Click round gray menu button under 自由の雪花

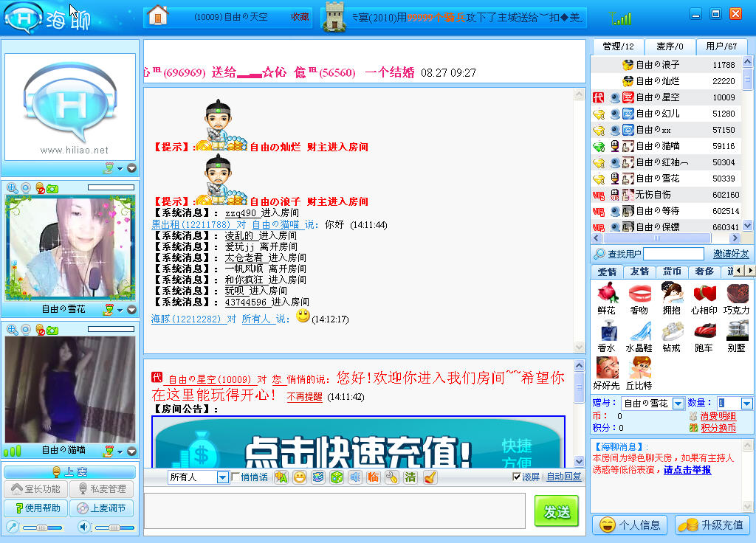[131, 310]
